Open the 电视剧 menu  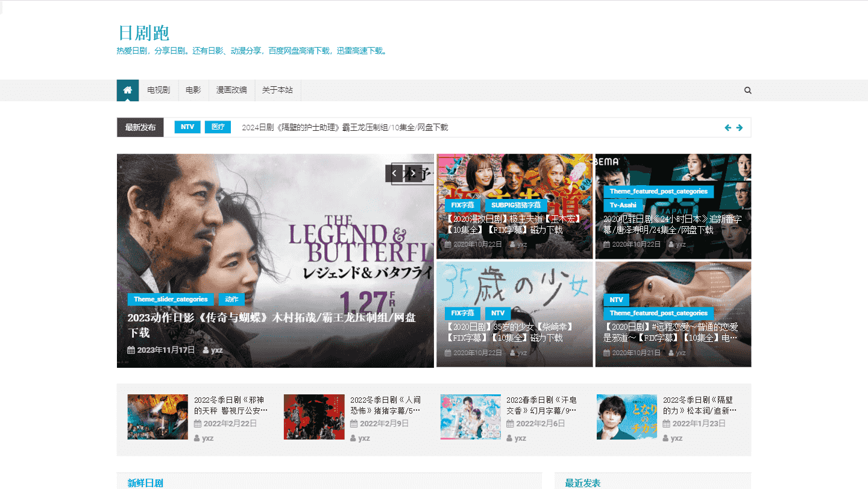click(159, 90)
